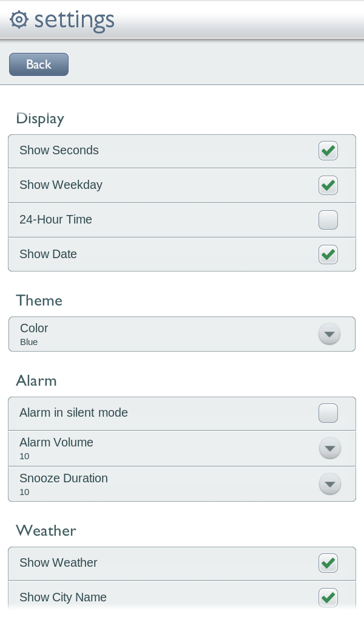Click the settings title text
The image size is (364, 622).
click(x=75, y=19)
